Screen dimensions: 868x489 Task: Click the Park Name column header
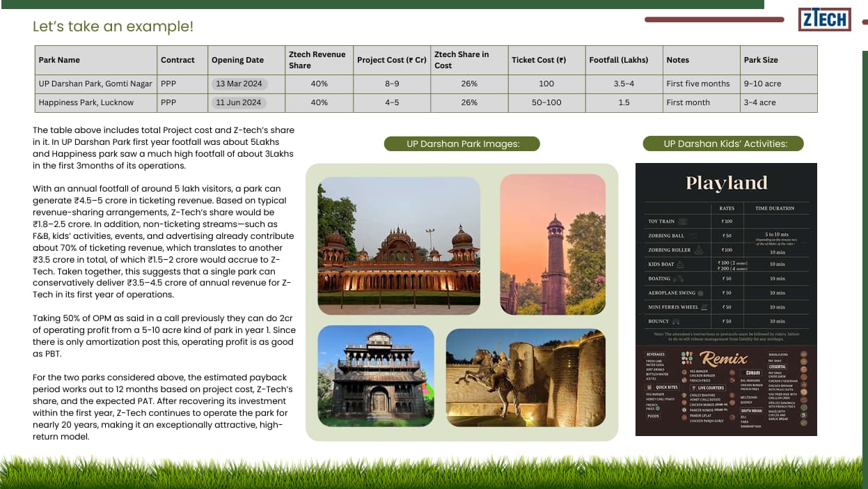click(59, 60)
